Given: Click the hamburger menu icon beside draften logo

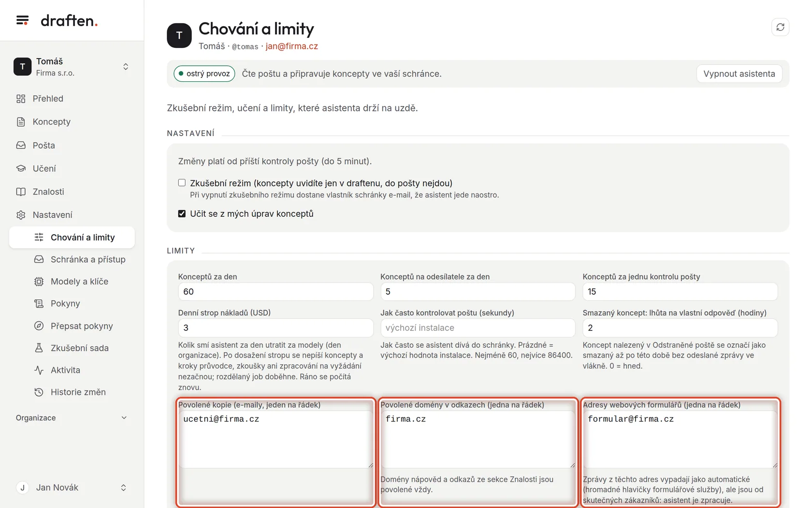Looking at the screenshot, I should (x=22, y=20).
